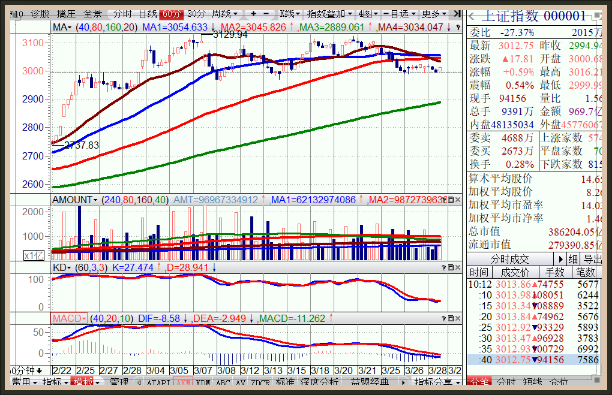Click the 最新 3012.75 price value
This screenshot has width=612, height=395.
[516, 46]
